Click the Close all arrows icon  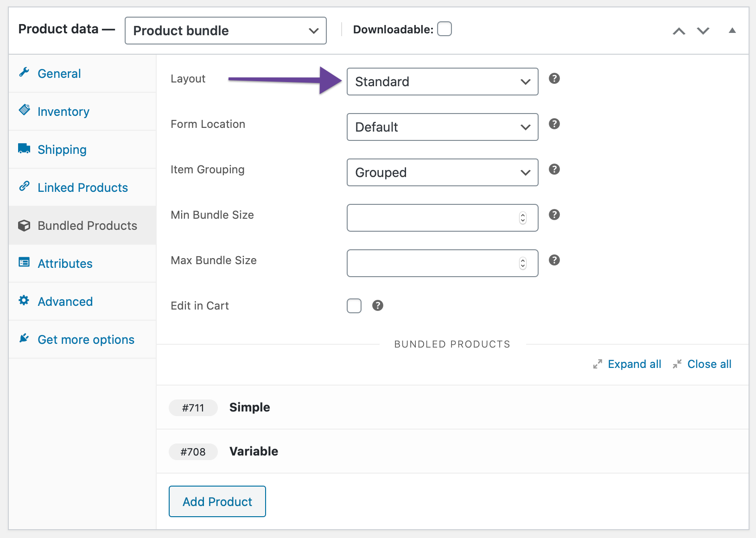coord(677,364)
